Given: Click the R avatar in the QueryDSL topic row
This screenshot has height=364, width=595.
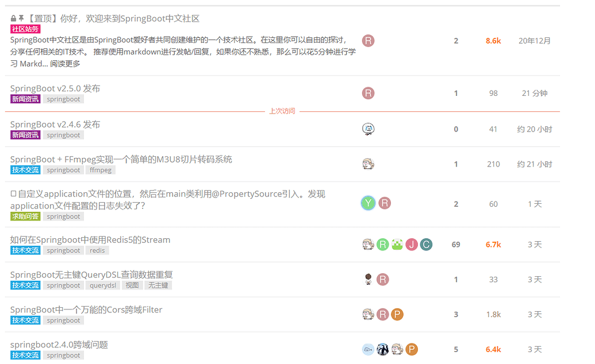Looking at the screenshot, I should [x=383, y=280].
